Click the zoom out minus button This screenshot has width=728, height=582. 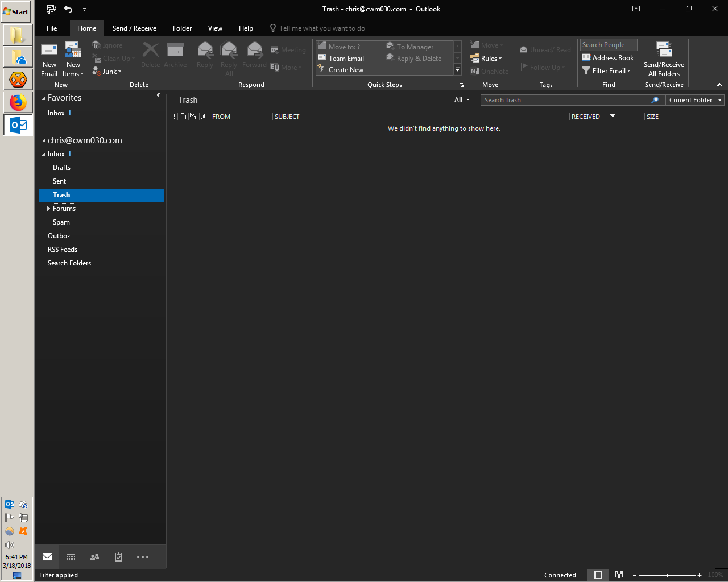(635, 575)
